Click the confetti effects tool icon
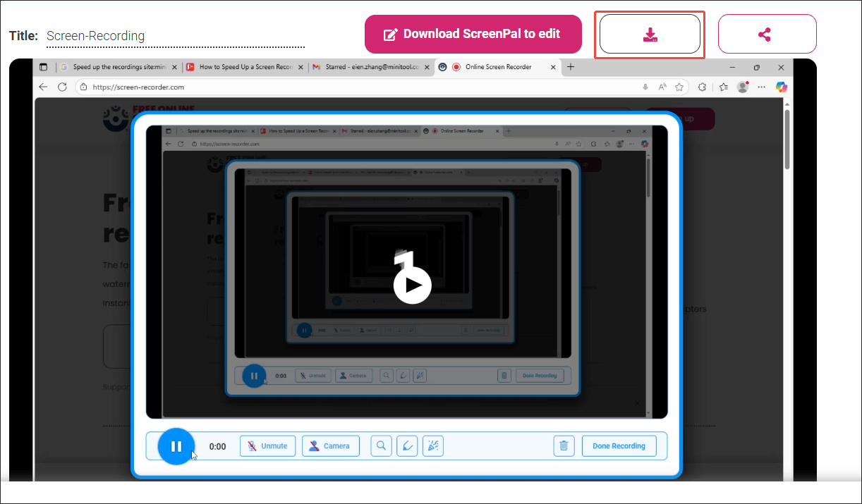This screenshot has height=504, width=862. coord(432,446)
